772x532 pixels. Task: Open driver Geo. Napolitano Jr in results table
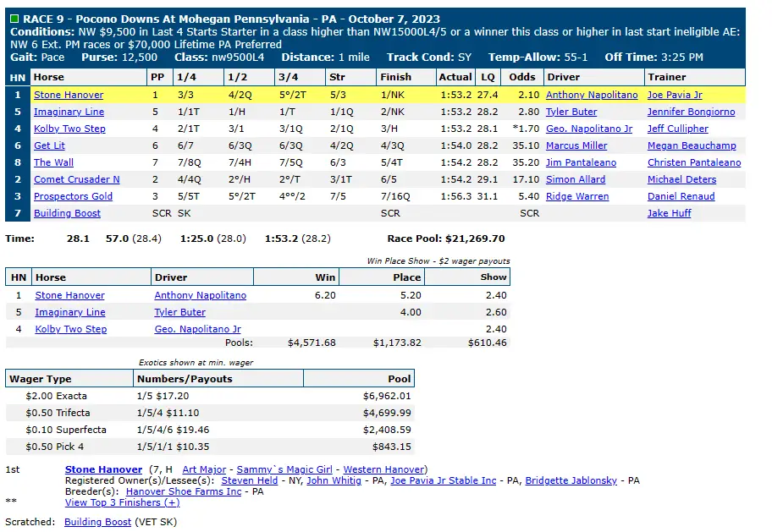589,129
